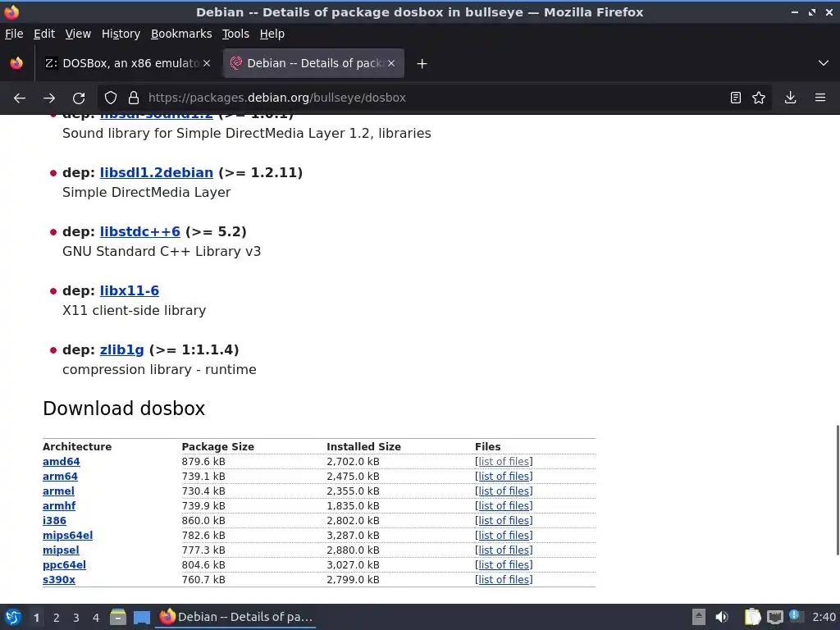Image resolution: width=840 pixels, height=630 pixels.
Task: Open removable media tray icon
Action: pyautogui.click(x=699, y=617)
